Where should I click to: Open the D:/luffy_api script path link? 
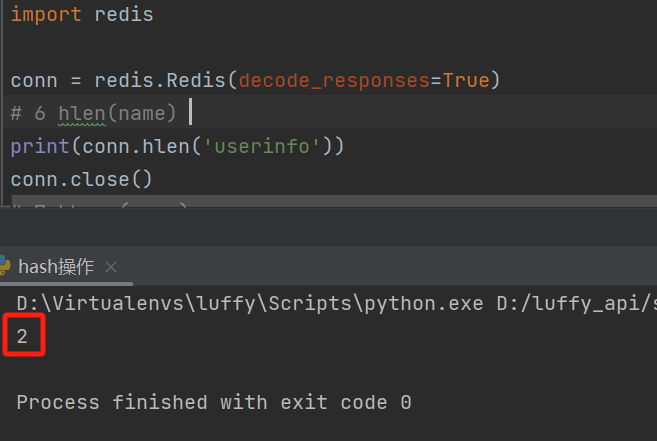click(x=576, y=302)
